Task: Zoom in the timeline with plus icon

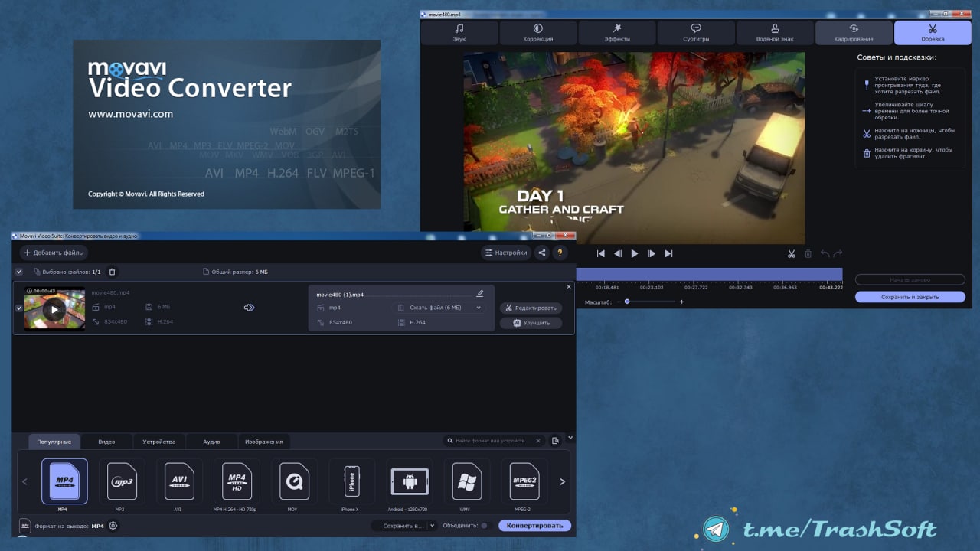Action: (x=681, y=302)
